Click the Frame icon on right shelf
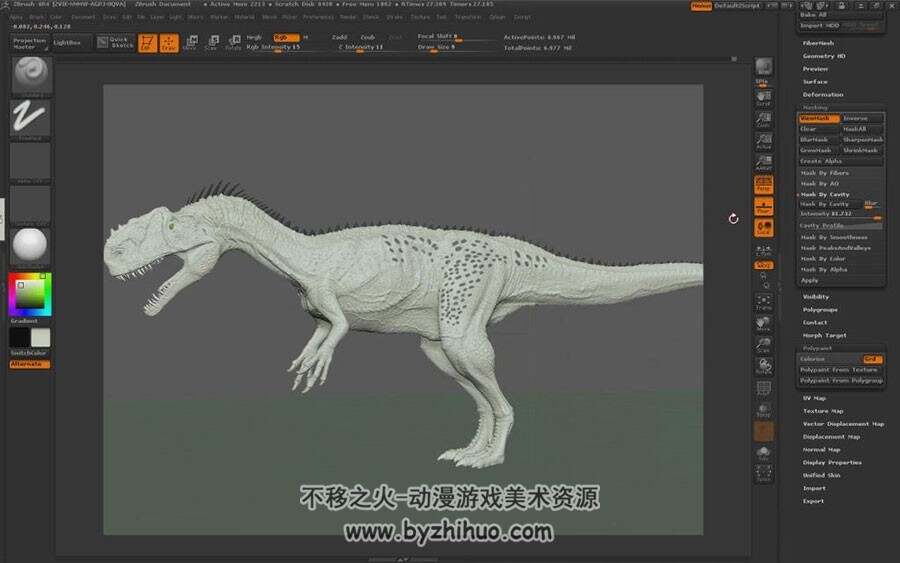The image size is (900, 563). [x=763, y=302]
